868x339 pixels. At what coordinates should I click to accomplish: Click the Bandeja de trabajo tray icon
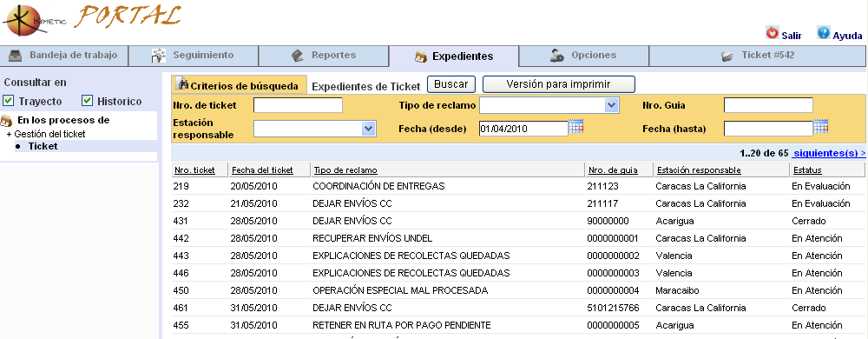pyautogui.click(x=16, y=56)
